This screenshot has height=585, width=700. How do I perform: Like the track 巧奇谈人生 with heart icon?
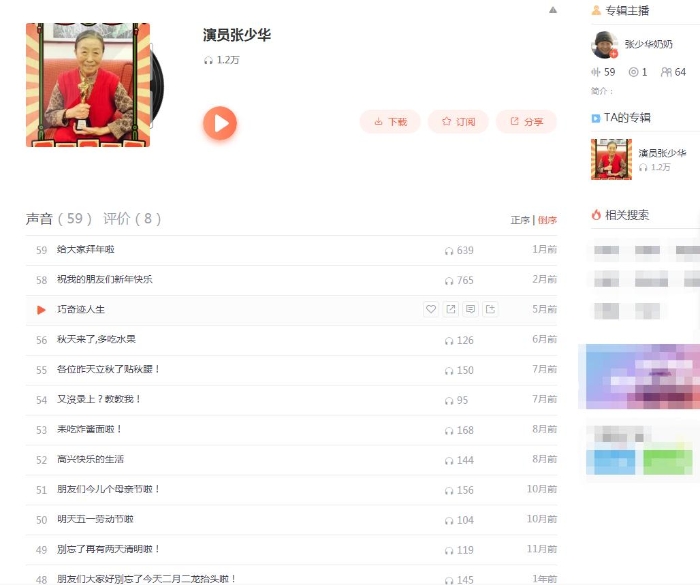click(x=431, y=310)
